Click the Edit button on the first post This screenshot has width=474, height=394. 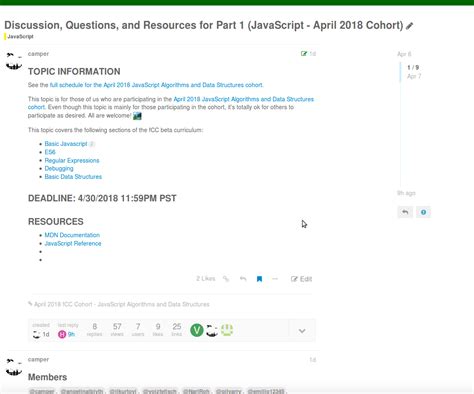301,279
